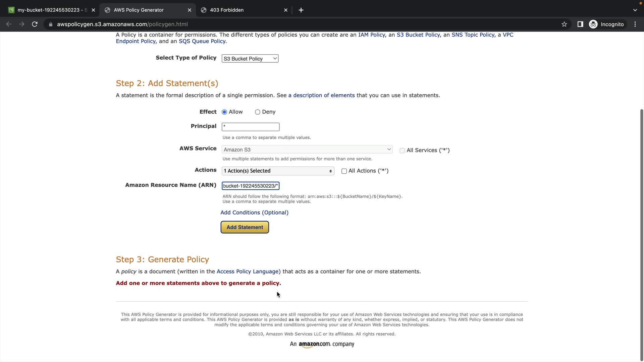Image resolution: width=644 pixels, height=362 pixels.
Task: Open the side panel icon
Action: (x=580, y=24)
